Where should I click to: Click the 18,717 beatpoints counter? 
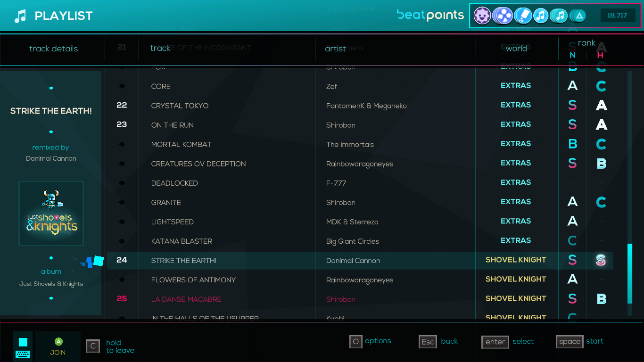pos(617,16)
